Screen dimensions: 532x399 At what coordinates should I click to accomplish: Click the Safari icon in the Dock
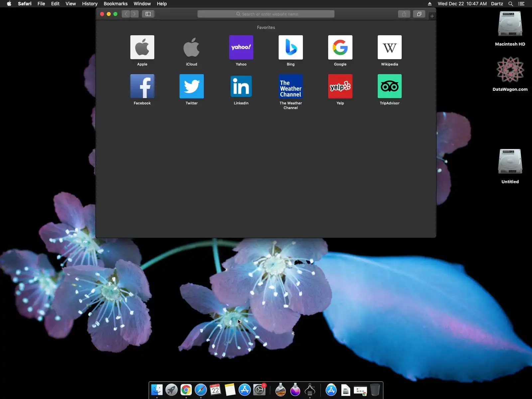click(x=201, y=390)
